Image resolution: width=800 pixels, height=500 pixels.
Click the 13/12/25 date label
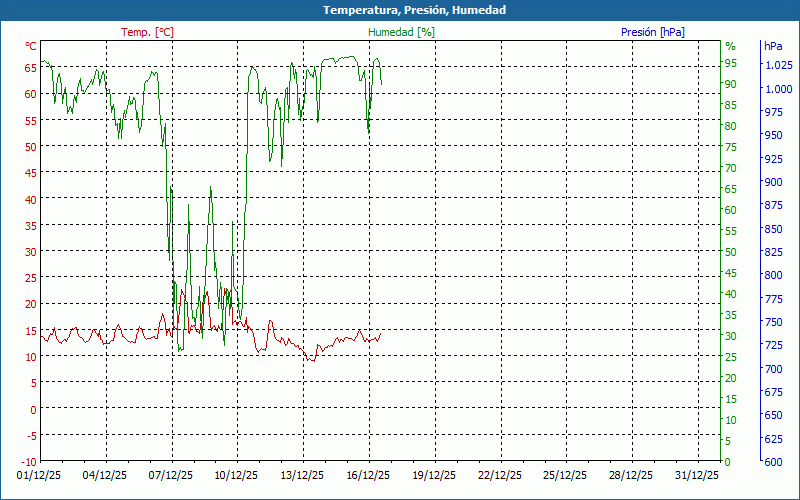[302, 476]
